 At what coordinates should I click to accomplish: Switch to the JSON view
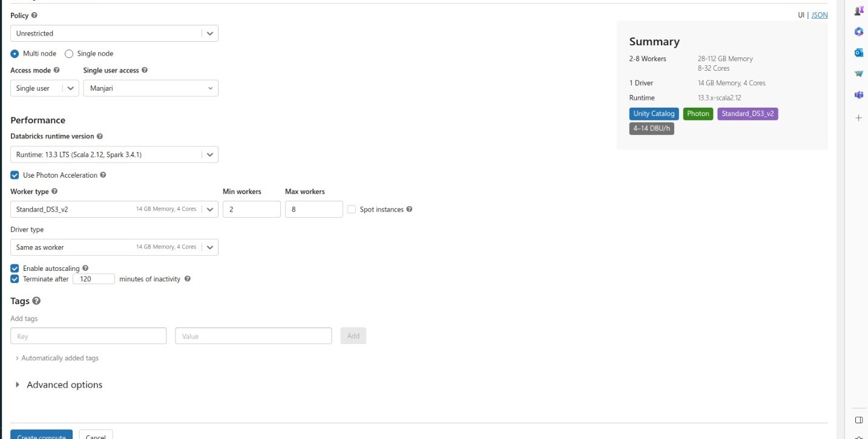click(818, 15)
